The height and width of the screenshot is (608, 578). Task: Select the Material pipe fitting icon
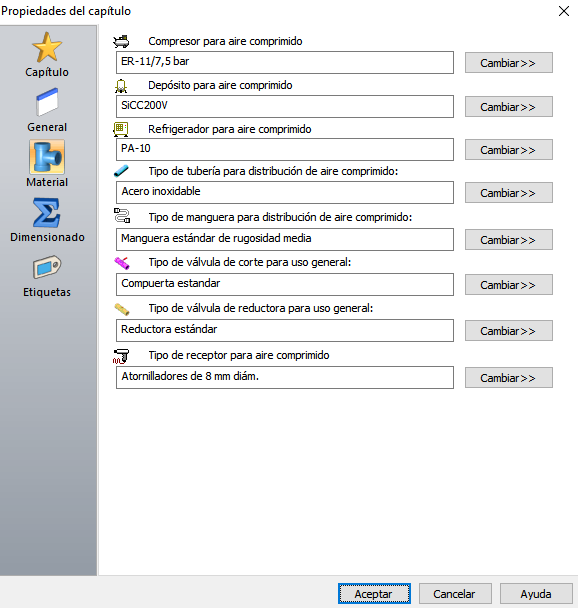coord(47,157)
